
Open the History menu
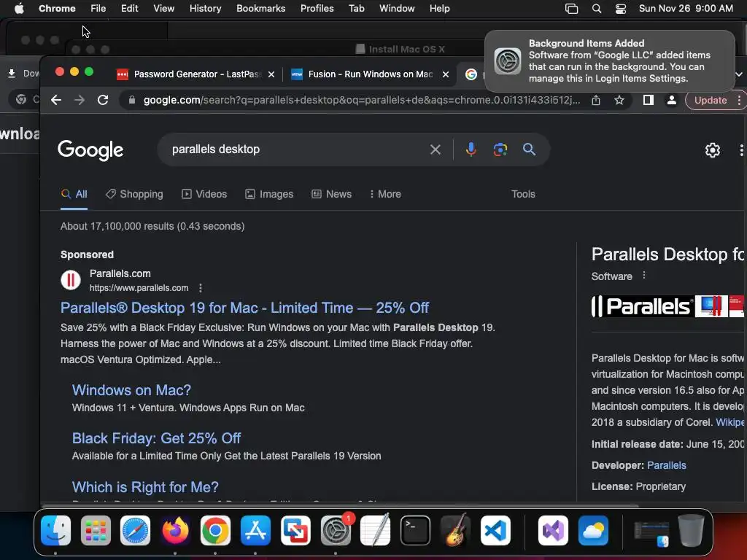pos(205,9)
